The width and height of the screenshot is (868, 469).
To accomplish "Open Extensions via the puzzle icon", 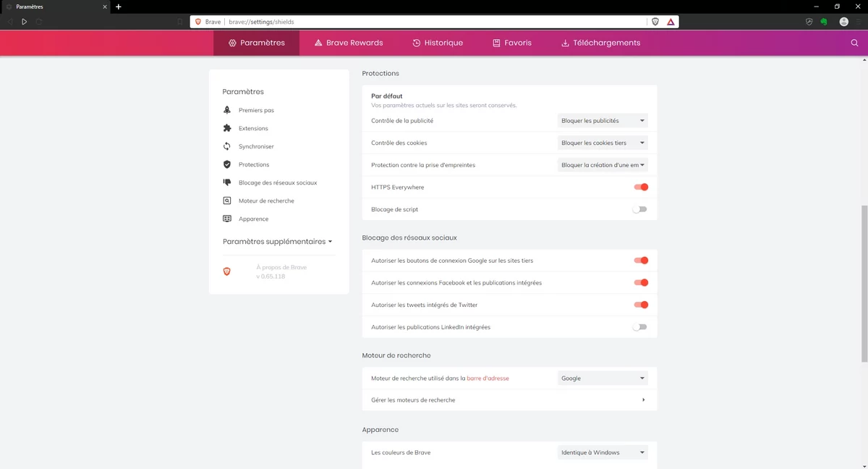I will click(227, 128).
